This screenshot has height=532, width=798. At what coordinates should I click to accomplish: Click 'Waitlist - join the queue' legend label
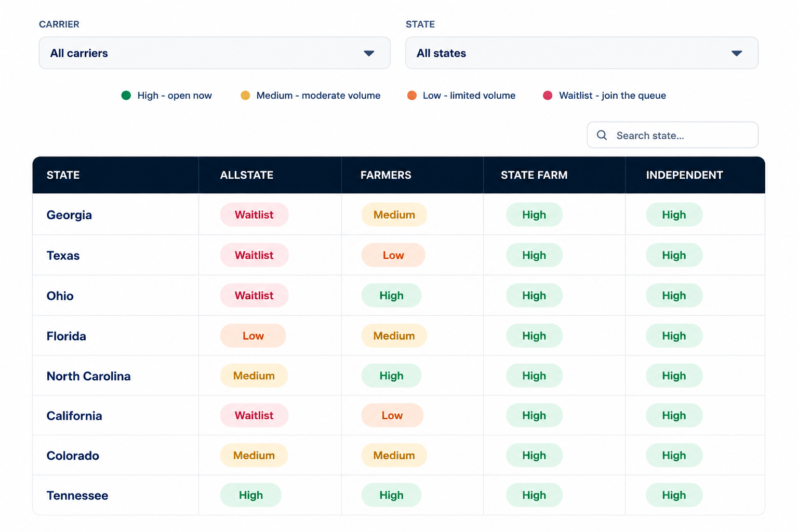(613, 96)
